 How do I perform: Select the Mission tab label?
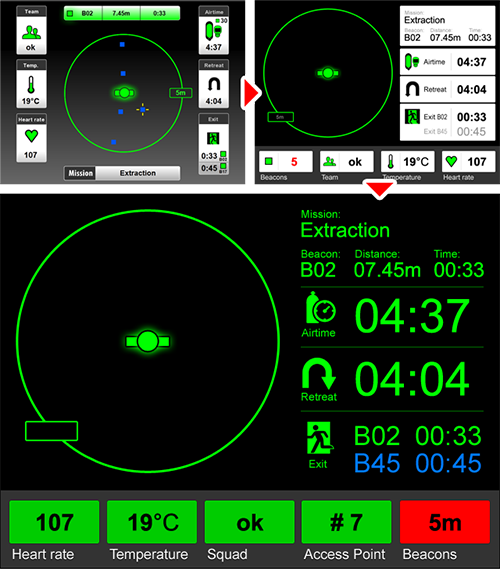pyautogui.click(x=80, y=173)
